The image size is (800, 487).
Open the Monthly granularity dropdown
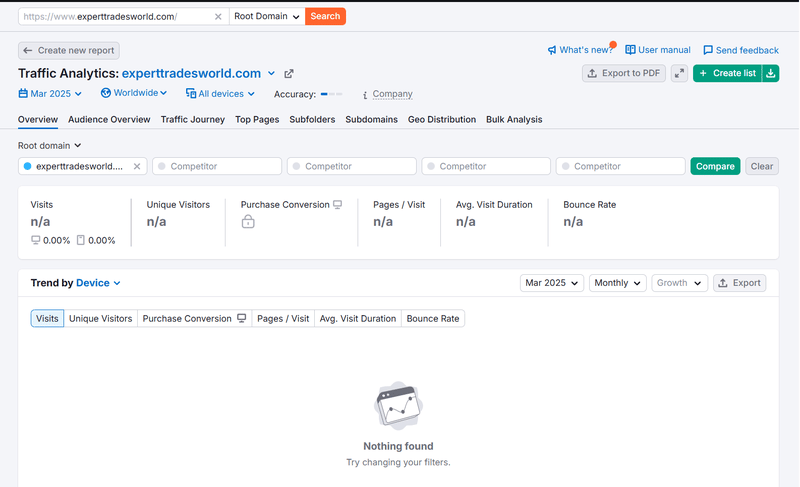point(617,283)
